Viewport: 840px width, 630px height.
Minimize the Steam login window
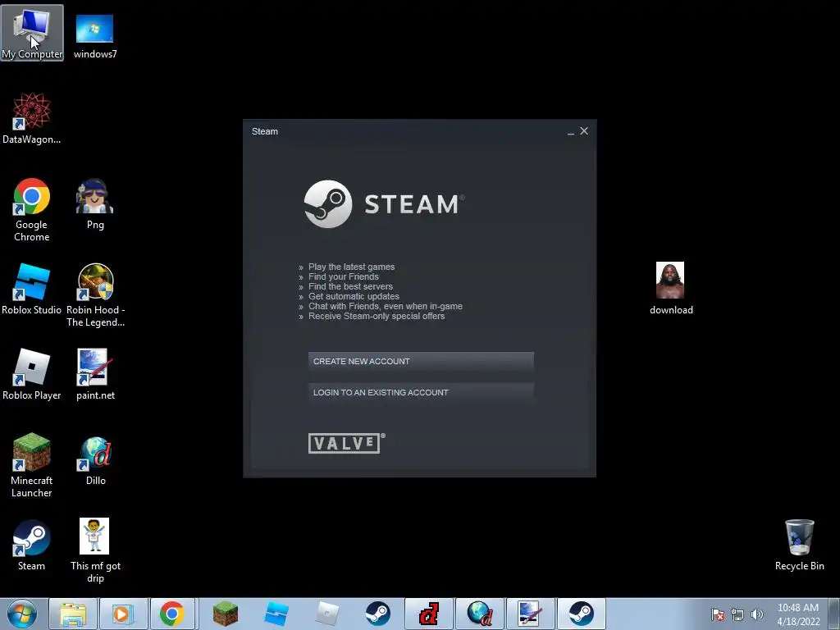coord(571,132)
